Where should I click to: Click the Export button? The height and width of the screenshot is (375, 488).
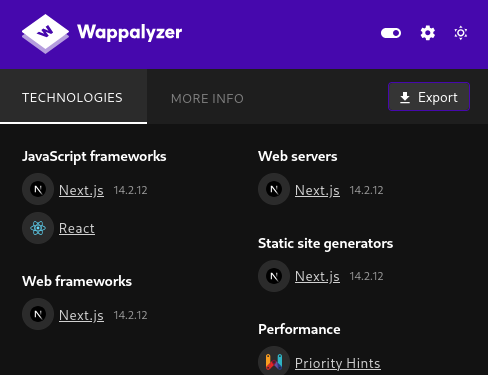click(x=429, y=97)
